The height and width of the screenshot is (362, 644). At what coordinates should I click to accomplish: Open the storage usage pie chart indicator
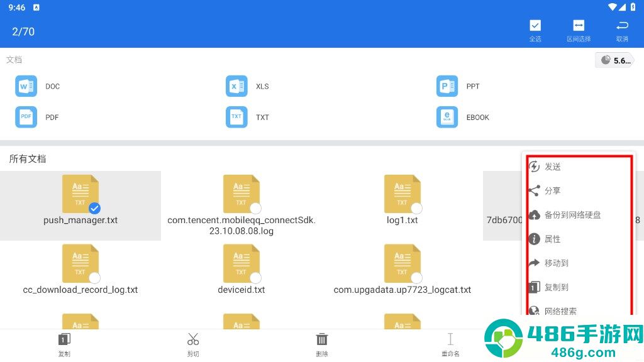click(x=614, y=60)
